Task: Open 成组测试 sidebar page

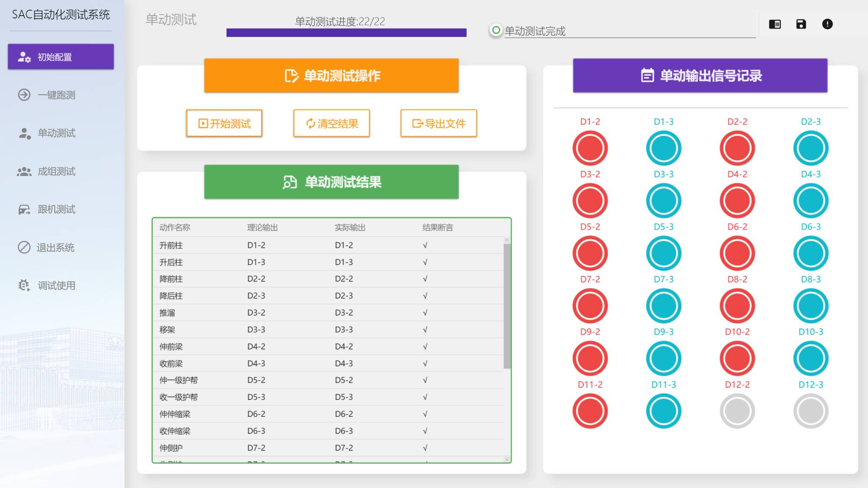Action: (x=56, y=171)
